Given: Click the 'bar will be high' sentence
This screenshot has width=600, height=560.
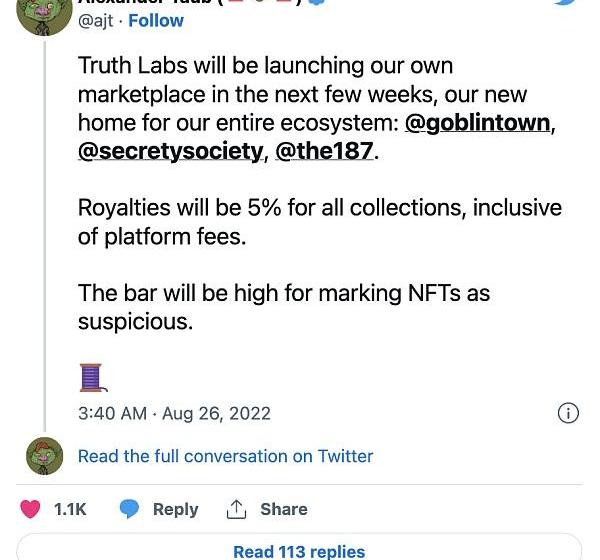Looking at the screenshot, I should click(283, 307).
